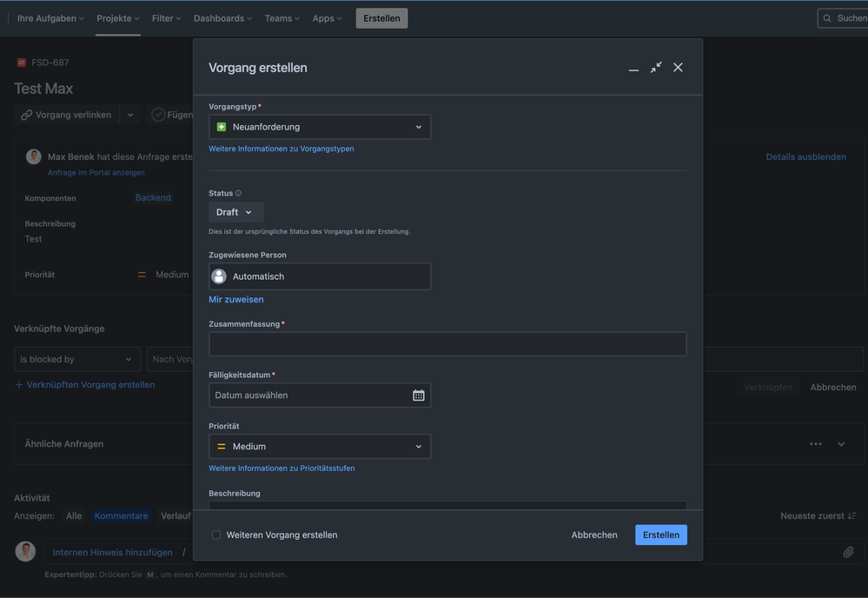Click the calendar icon in Fälligkeitsdatum
Image resolution: width=868 pixels, height=598 pixels.
[x=419, y=395]
